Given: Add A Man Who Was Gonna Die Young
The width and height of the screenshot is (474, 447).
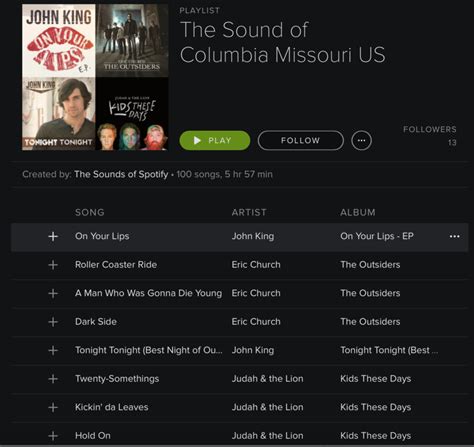Looking at the screenshot, I should (53, 293).
